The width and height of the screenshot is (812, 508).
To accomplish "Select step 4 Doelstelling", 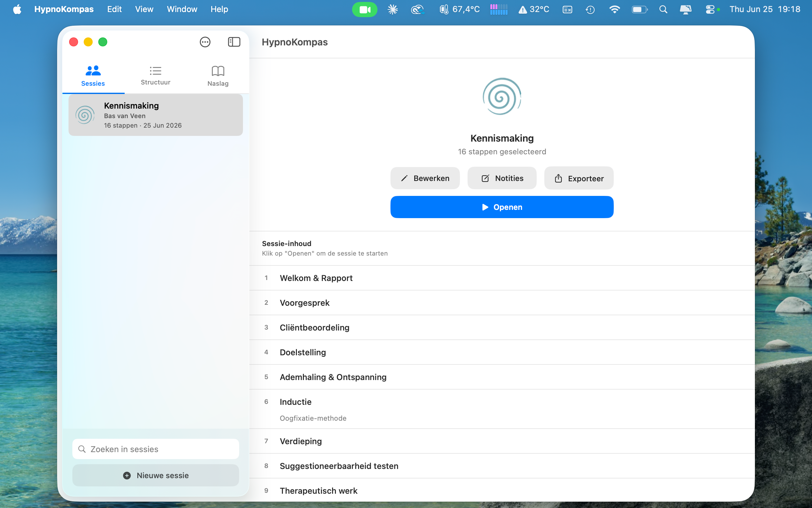I will coord(502,352).
